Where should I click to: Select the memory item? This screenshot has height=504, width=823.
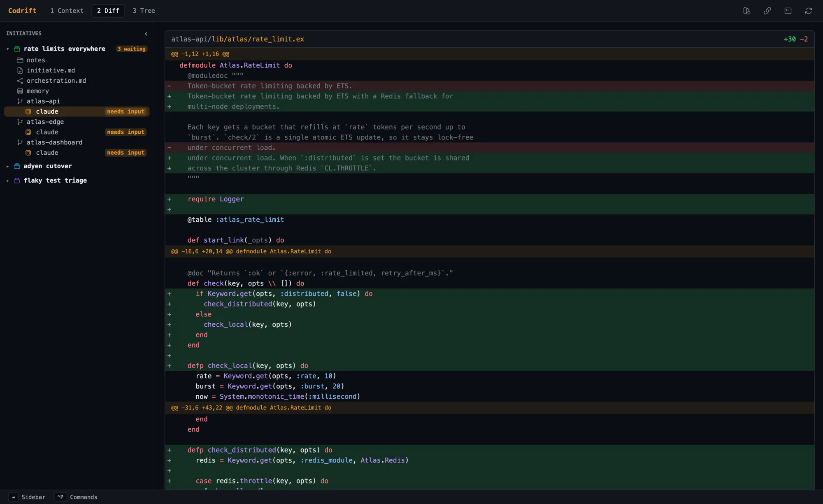coord(77,91)
